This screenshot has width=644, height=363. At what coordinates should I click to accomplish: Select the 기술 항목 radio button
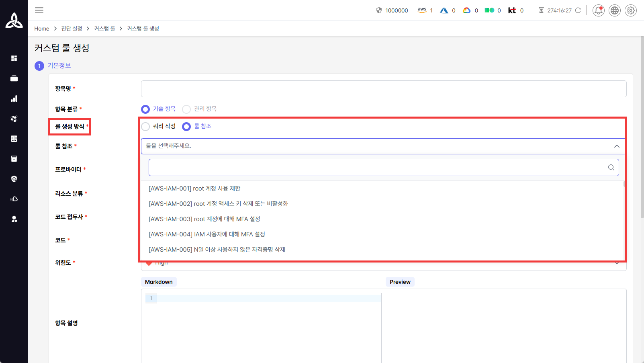(x=145, y=109)
